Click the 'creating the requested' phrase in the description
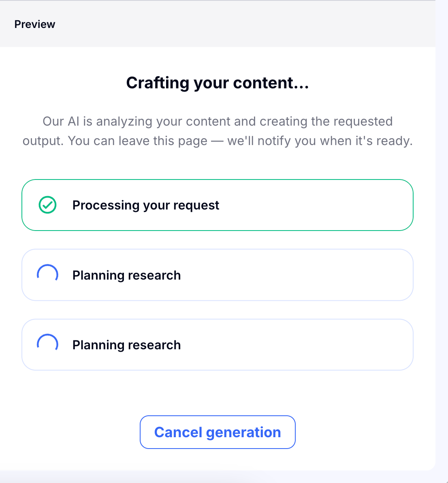 coord(326,122)
